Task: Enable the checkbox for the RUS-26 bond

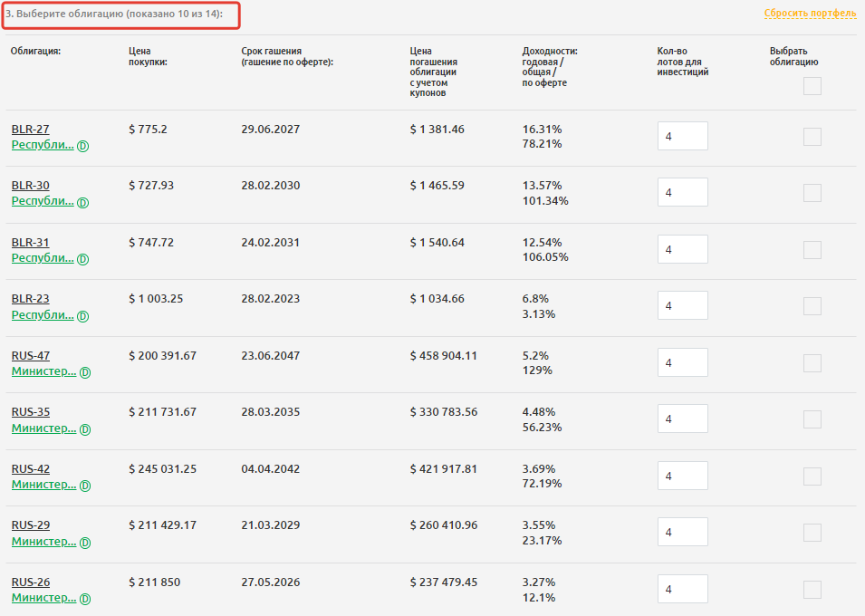Action: [x=812, y=590]
